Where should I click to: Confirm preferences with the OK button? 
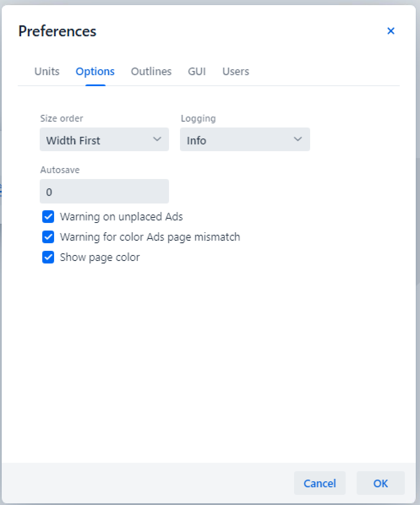click(x=380, y=483)
